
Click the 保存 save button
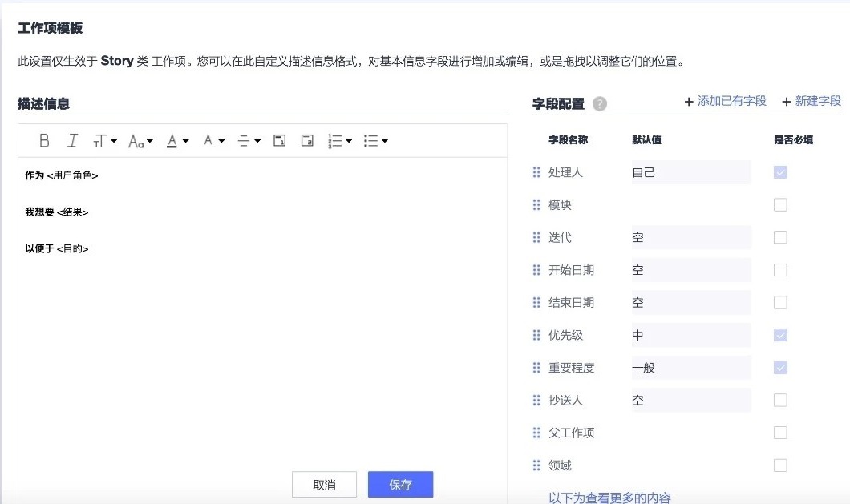[x=399, y=484]
